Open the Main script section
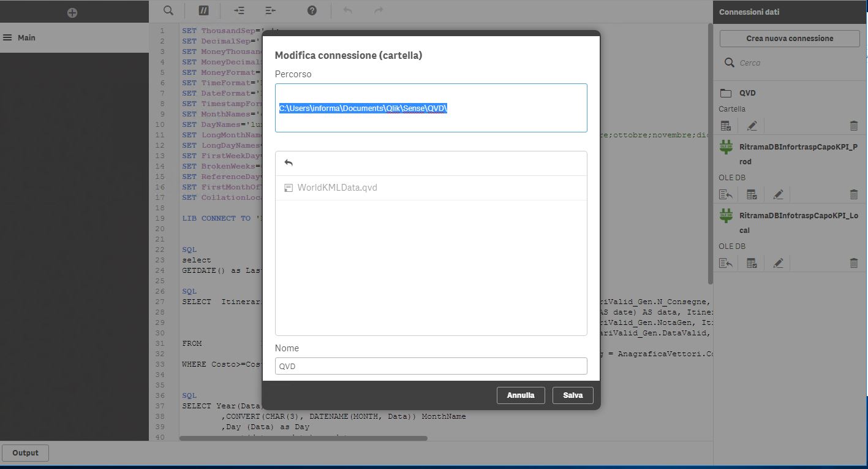Viewport: 868px width, 469px height. 74,37
